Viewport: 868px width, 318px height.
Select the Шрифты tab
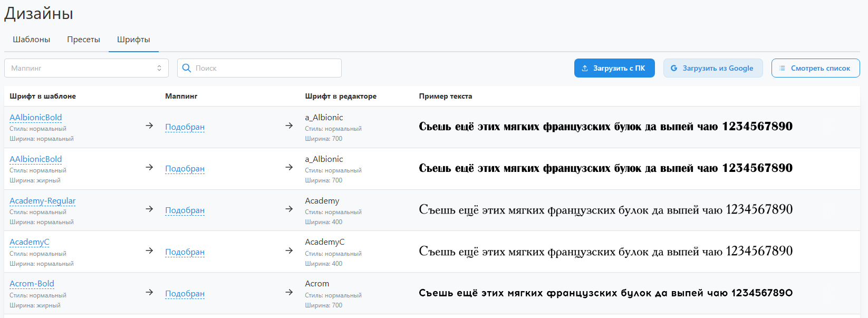click(x=133, y=40)
